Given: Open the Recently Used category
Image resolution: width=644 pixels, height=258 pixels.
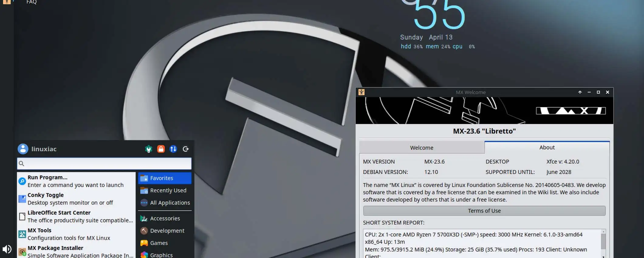Looking at the screenshot, I should pos(165,190).
